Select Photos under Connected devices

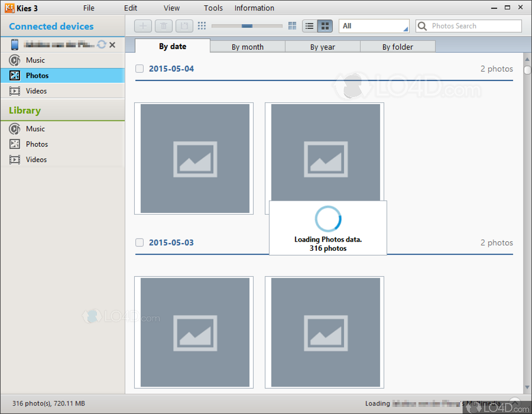pyautogui.click(x=63, y=75)
